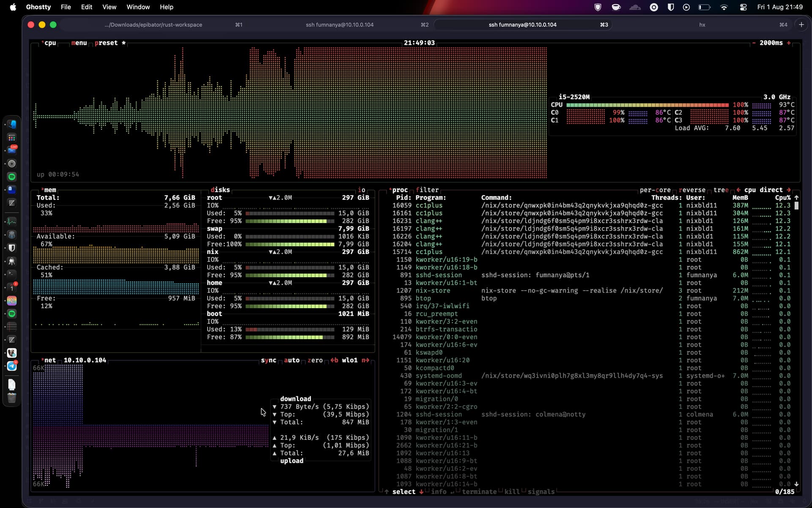Viewport: 812px width, 508px height.
Task: Open the Window menu
Action: click(138, 7)
